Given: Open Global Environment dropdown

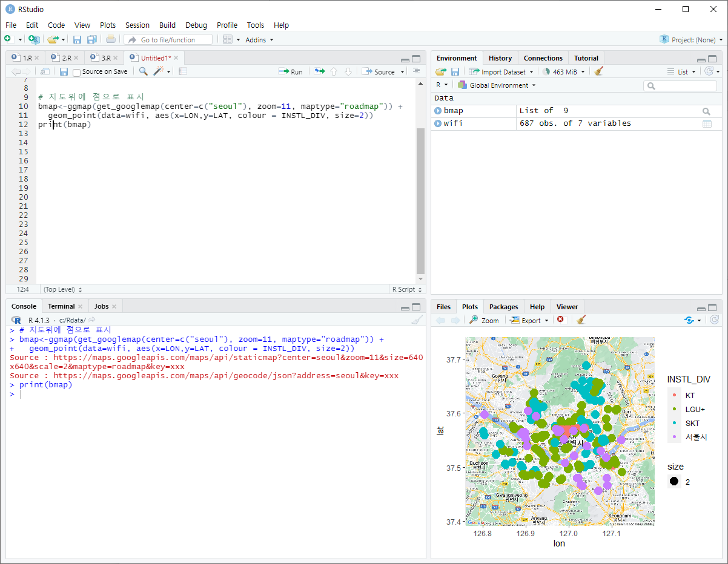Looking at the screenshot, I should [497, 85].
